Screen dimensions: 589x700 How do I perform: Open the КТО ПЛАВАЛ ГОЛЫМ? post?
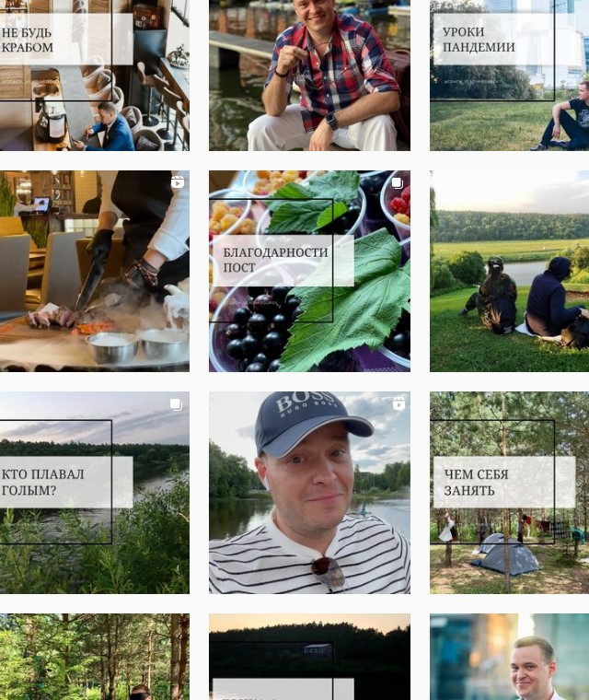tap(95, 493)
